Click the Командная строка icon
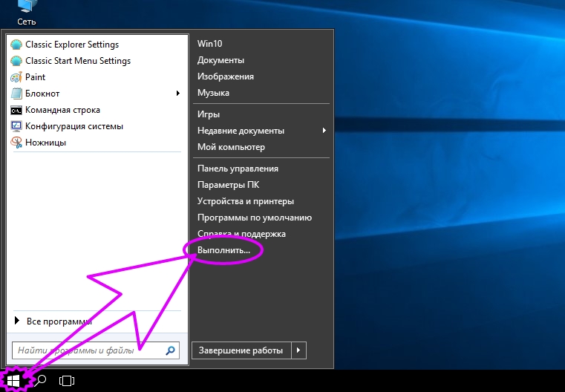 pos(17,110)
